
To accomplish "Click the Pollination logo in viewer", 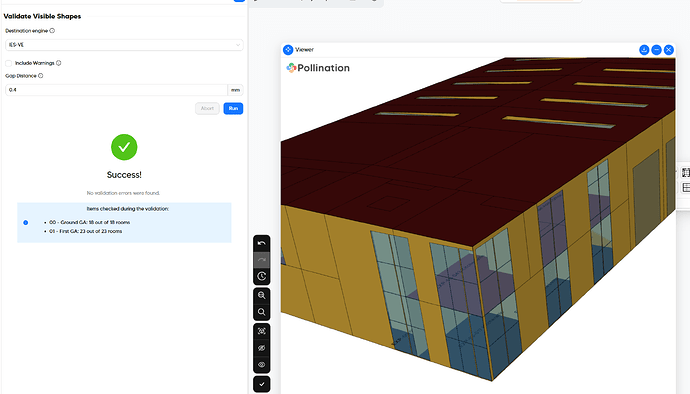I will point(318,68).
